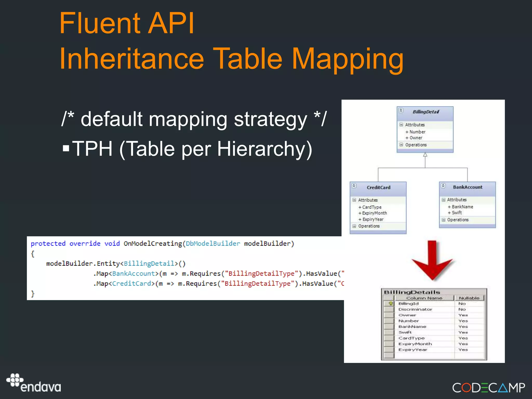Select the Swift row in BillingDetails table
The width and height of the screenshot is (532, 399).
[x=434, y=332]
